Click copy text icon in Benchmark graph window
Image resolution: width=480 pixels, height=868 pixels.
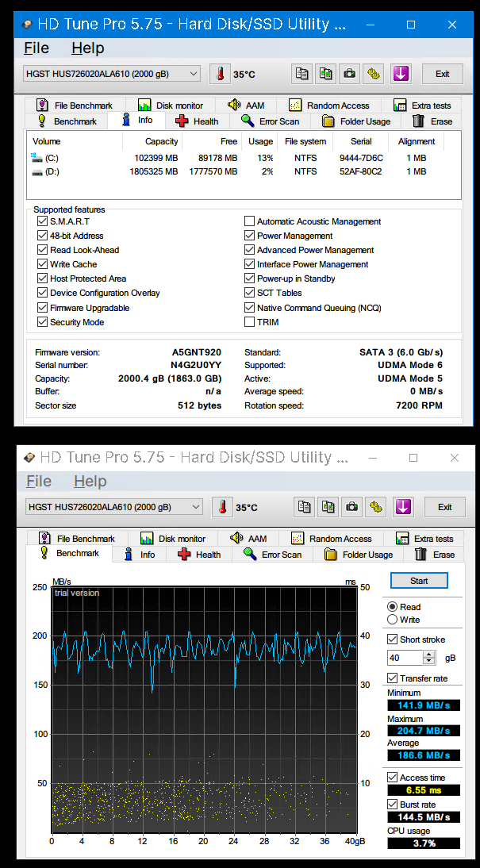(x=304, y=507)
